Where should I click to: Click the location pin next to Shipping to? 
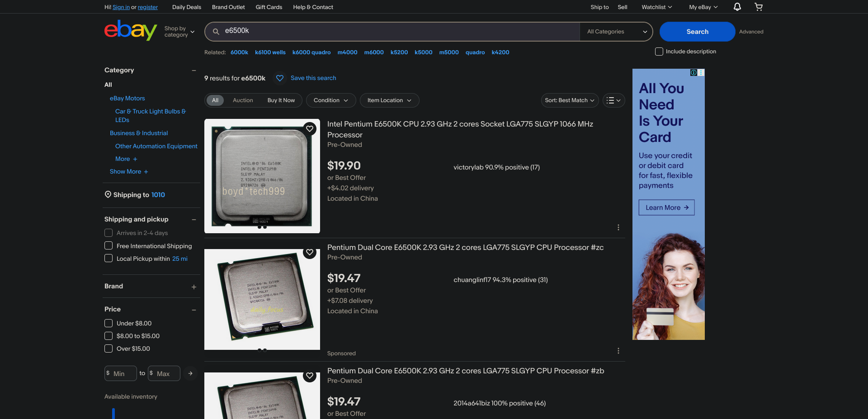(108, 194)
